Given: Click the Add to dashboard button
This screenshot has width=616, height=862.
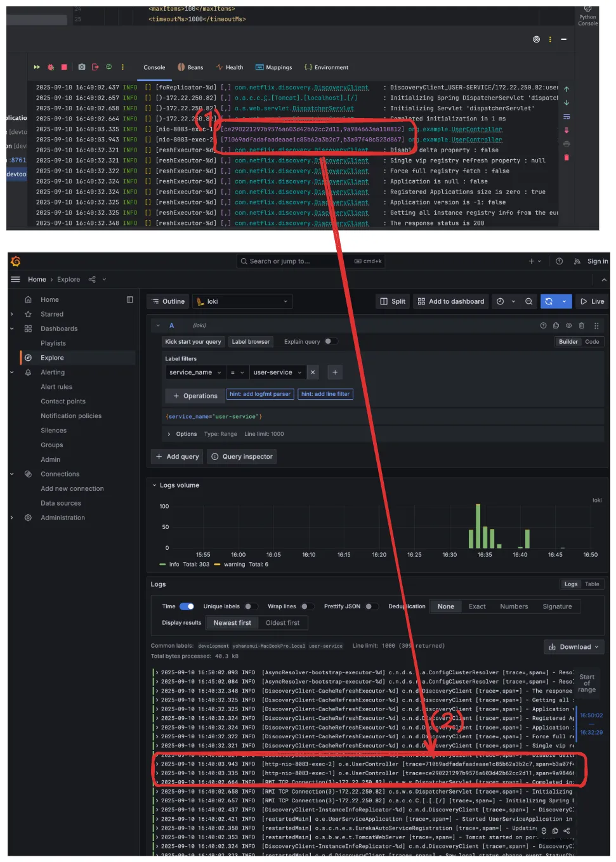Looking at the screenshot, I should point(450,301).
